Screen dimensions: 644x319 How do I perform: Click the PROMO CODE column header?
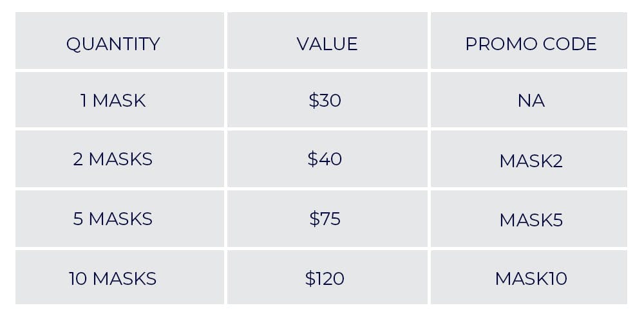pyautogui.click(x=531, y=44)
